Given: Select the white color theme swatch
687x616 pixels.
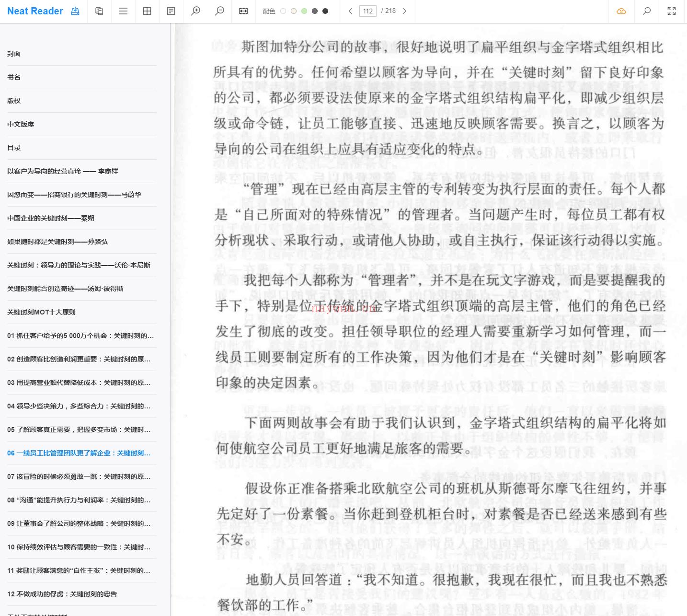Looking at the screenshot, I should click(x=283, y=11).
